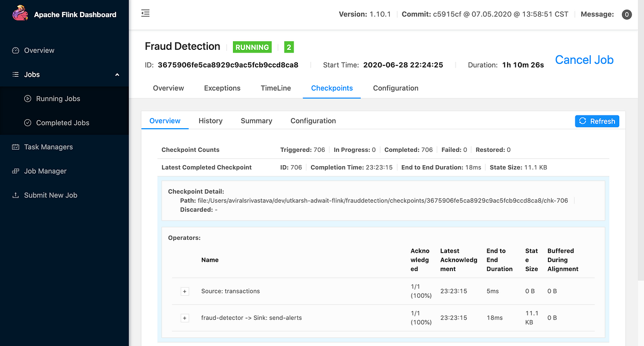Screen dimensions: 644x346
Task: Click the Apache Flink squirrel logo
Action: [20, 13]
